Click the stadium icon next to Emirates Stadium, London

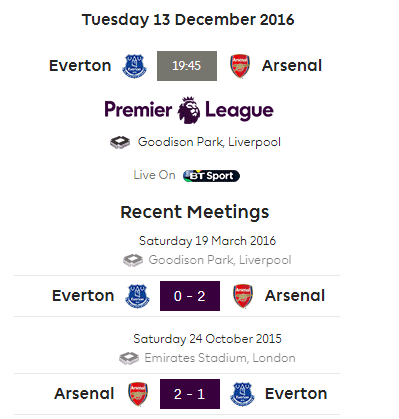[129, 358]
